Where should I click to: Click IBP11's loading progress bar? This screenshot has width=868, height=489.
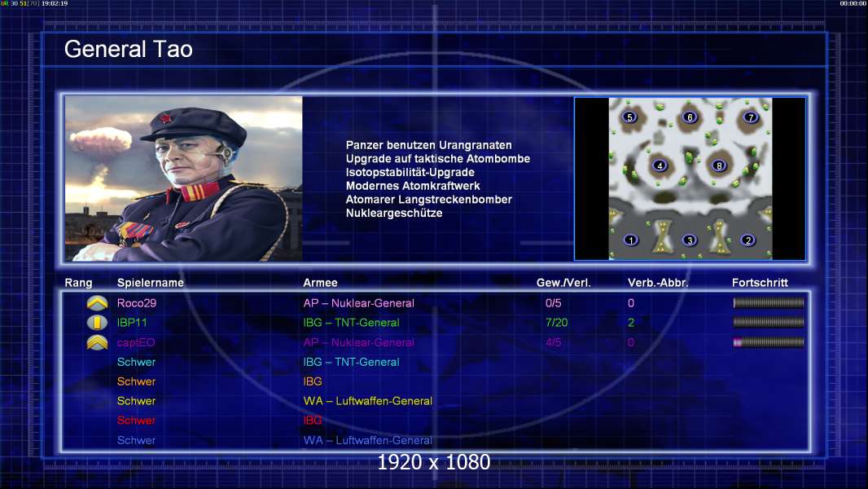coord(769,322)
